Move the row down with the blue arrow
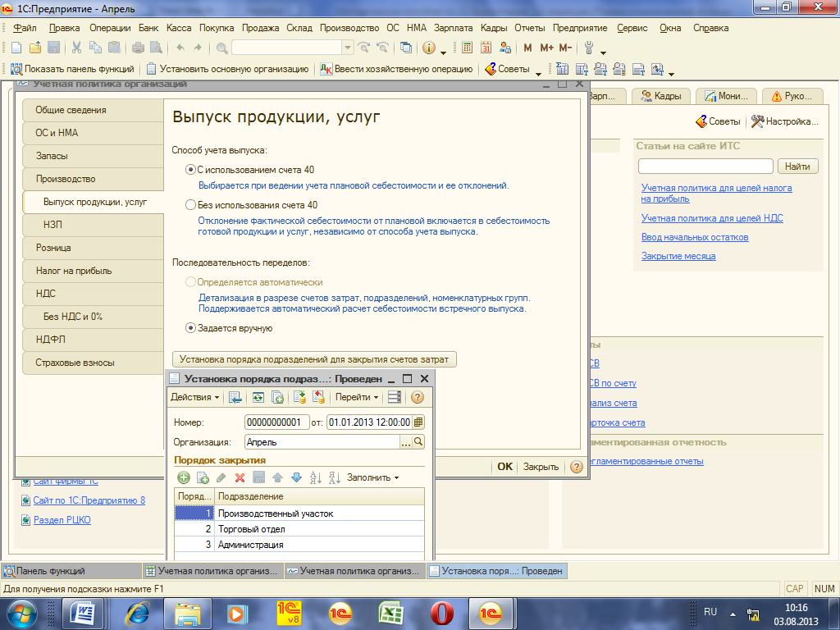The image size is (840, 630). (x=296, y=477)
